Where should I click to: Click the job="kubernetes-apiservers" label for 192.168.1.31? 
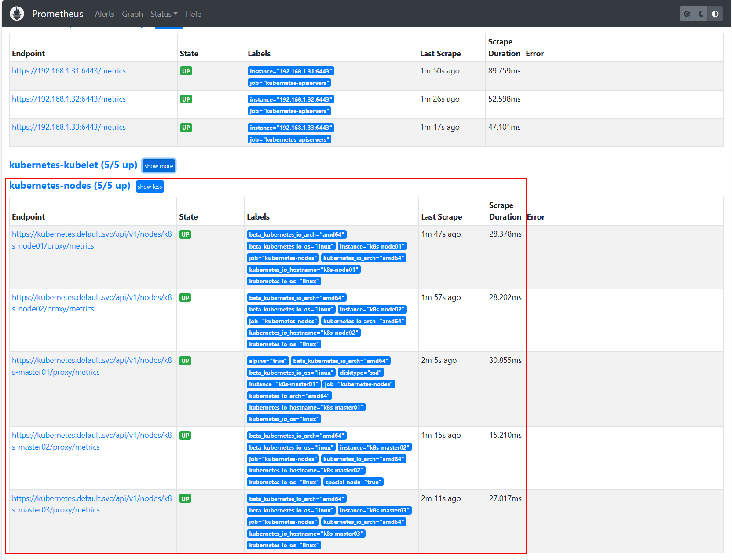(289, 83)
